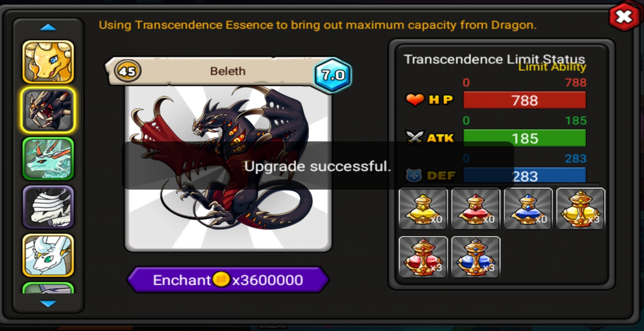Click the blue 7.0 grade hexagon badge
The width and height of the screenshot is (644, 331).
333,74
